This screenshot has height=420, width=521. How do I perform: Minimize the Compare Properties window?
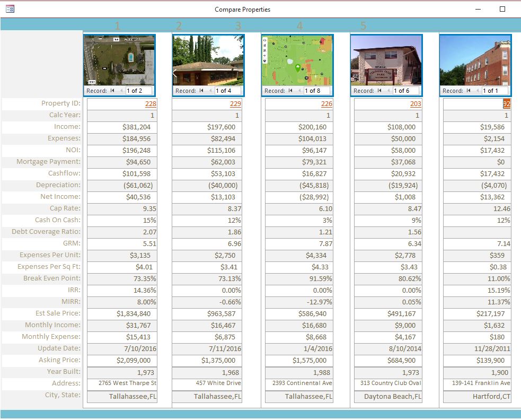478,9
